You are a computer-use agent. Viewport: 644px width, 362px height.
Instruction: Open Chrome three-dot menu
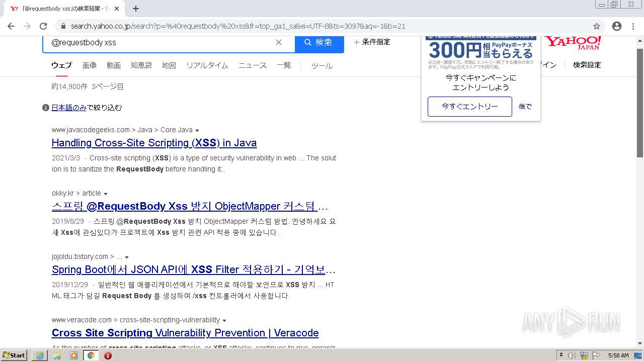click(x=633, y=26)
